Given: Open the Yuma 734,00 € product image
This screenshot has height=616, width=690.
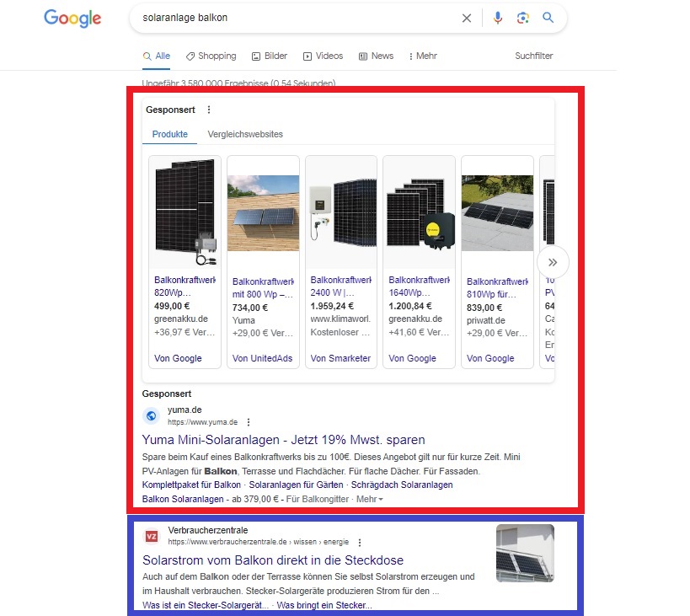Looking at the screenshot, I should (x=263, y=213).
